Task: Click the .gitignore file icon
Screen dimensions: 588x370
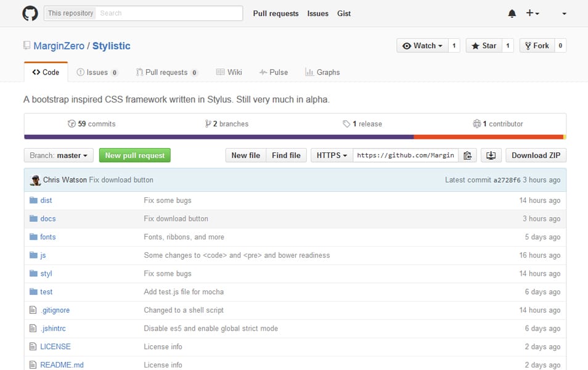Action: click(x=33, y=310)
